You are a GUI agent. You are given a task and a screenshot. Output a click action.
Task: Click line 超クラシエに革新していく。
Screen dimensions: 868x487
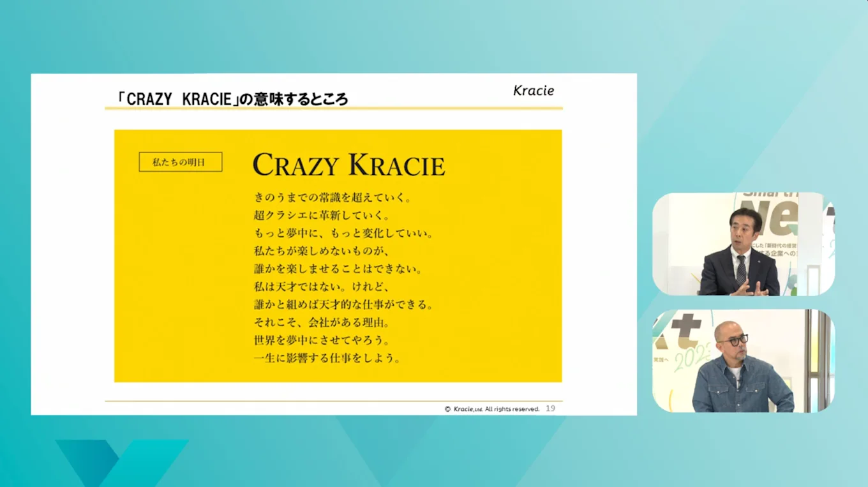point(321,215)
